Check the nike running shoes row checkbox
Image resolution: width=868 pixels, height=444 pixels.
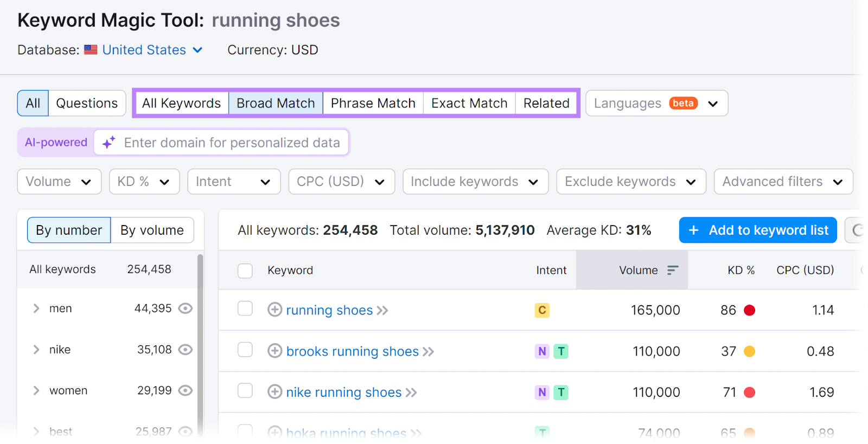point(245,390)
